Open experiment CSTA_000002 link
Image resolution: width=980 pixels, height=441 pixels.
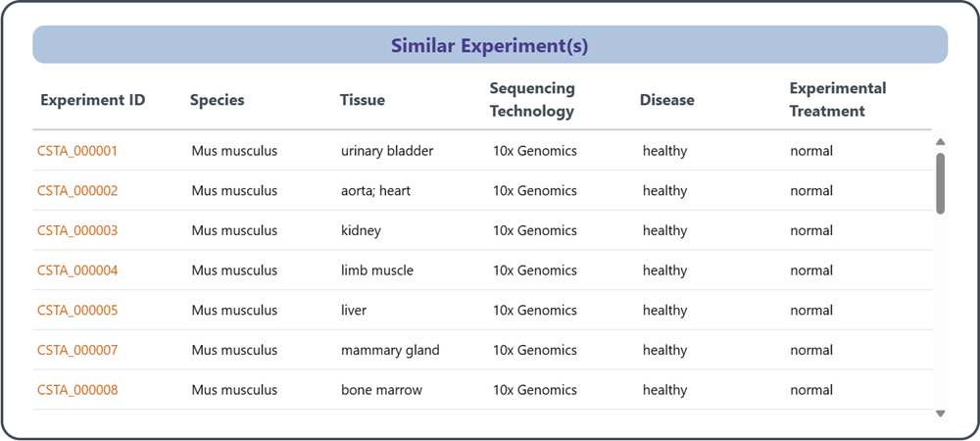coord(77,191)
